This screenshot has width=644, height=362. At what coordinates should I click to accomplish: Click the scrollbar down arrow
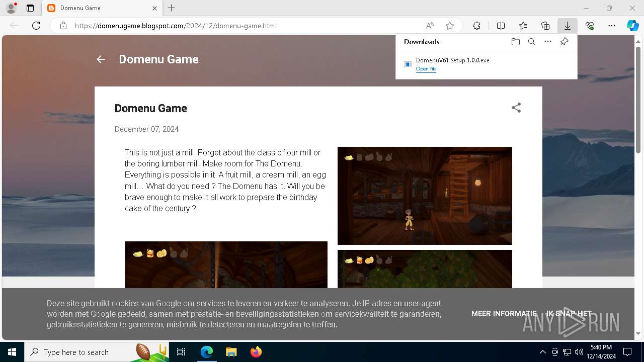(639, 333)
